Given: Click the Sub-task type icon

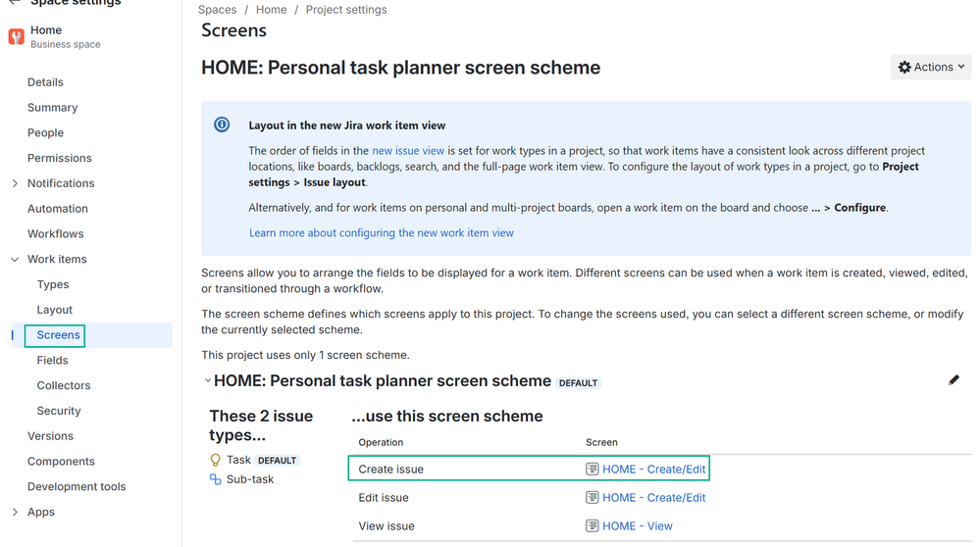Looking at the screenshot, I should click(x=215, y=479).
